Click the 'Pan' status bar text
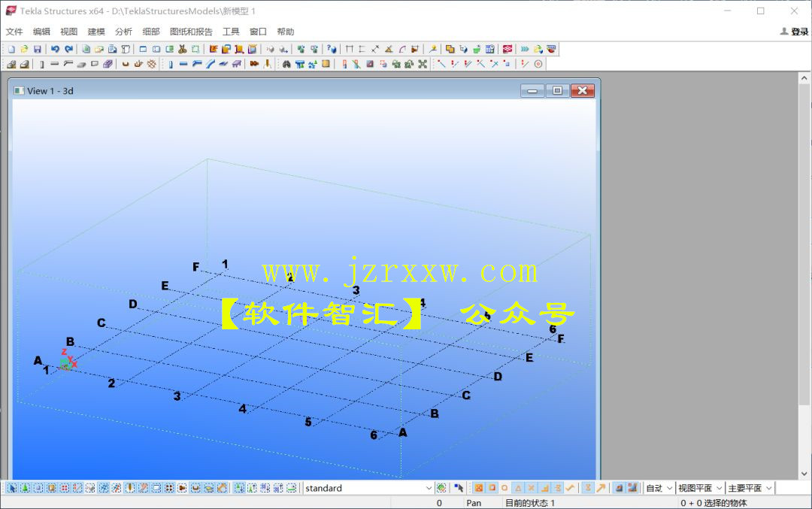 [x=474, y=503]
